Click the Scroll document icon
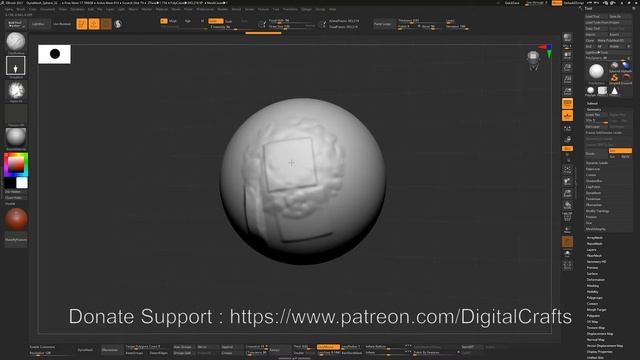The height and width of the screenshot is (360, 640). pyautogui.click(x=567, y=55)
